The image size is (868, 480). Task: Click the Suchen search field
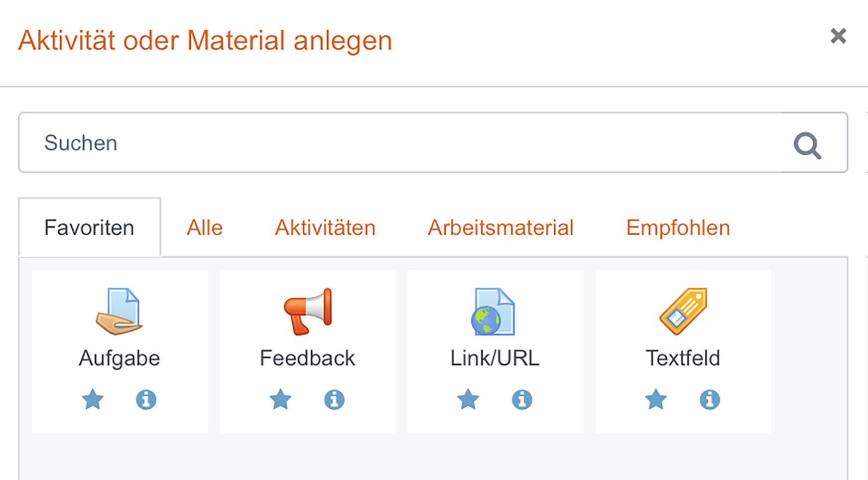coord(398,143)
